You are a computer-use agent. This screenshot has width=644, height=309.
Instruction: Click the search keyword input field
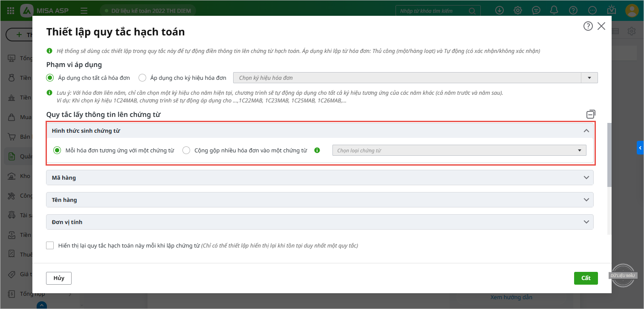432,11
